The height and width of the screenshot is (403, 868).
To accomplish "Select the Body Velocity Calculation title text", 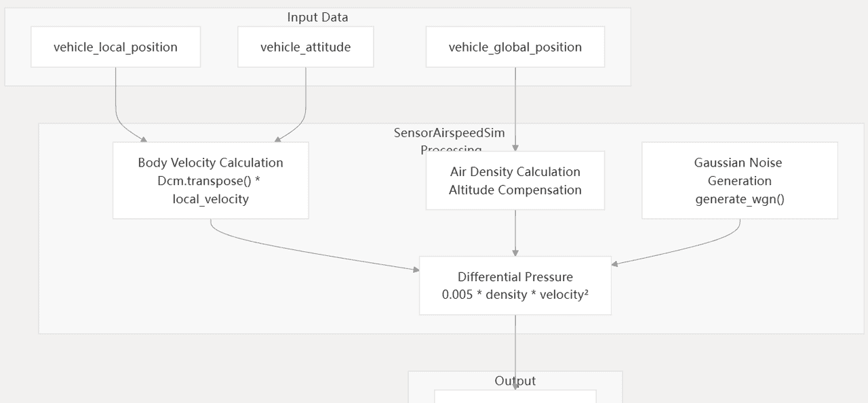I will click(x=210, y=163).
